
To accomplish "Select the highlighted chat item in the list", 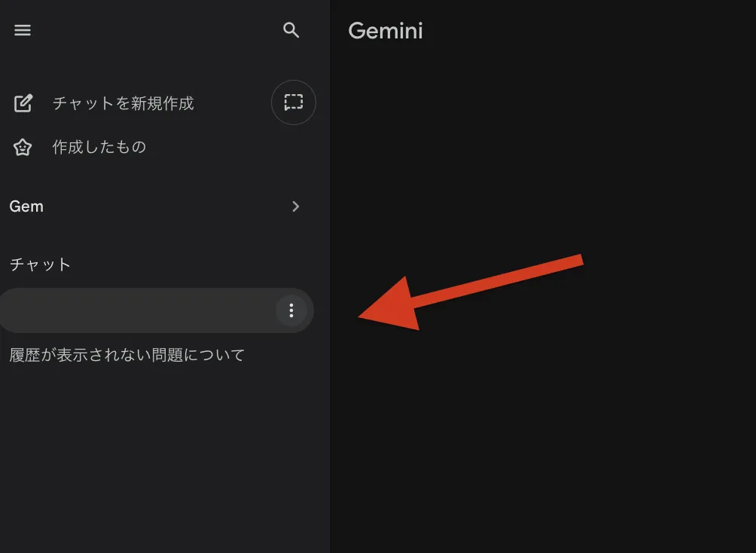I will (x=136, y=310).
